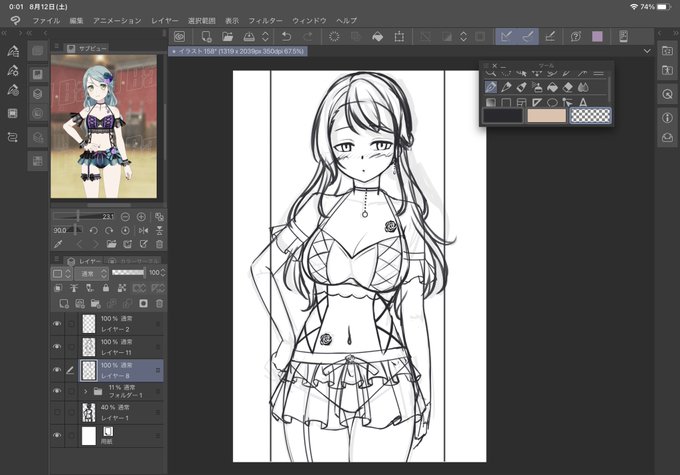Open the 編集 menu

76,20
